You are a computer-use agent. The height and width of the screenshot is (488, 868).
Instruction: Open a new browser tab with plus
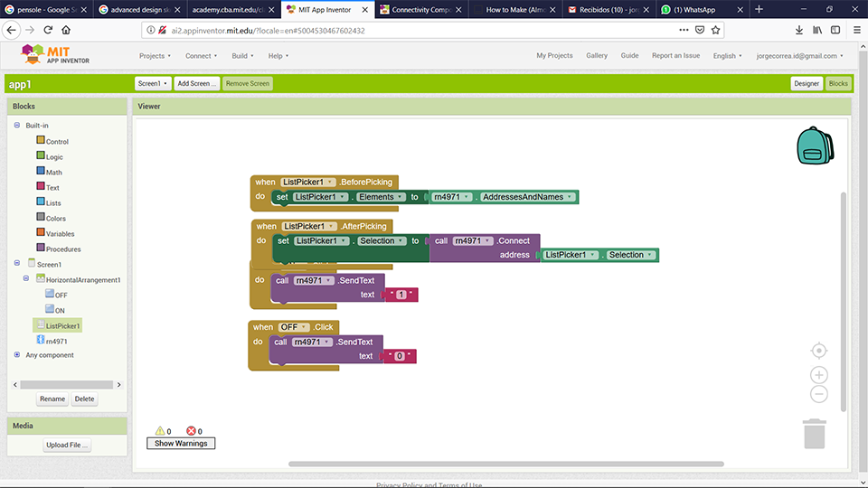pos(759,9)
